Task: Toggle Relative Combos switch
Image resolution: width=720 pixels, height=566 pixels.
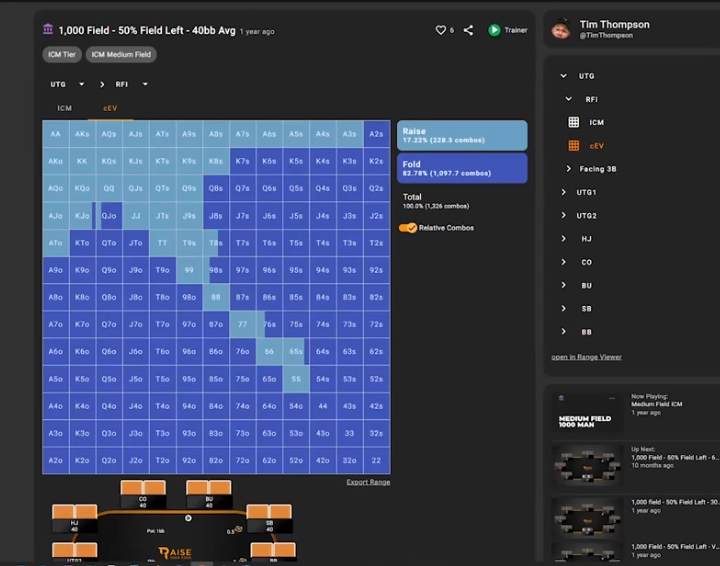Action: click(408, 228)
